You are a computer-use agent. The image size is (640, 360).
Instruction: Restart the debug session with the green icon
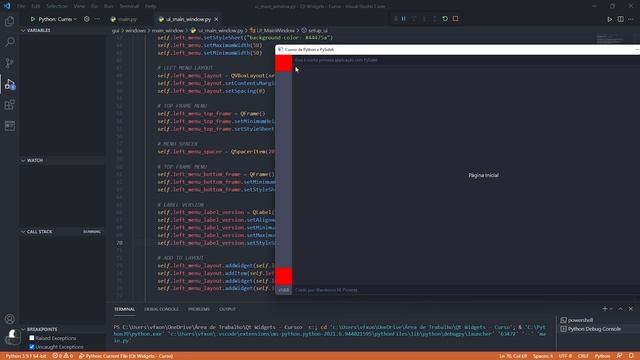point(445,19)
